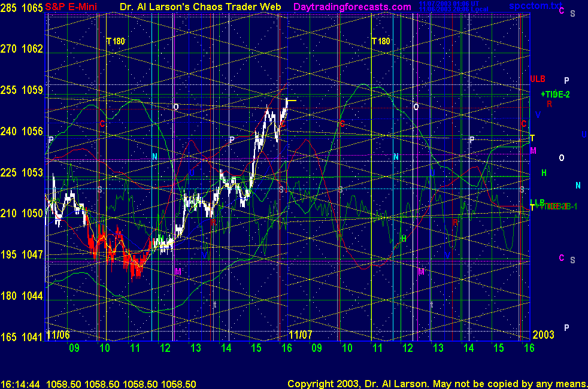Click the "11/07" date label
Screen dimensions: 588x389
[301, 335]
